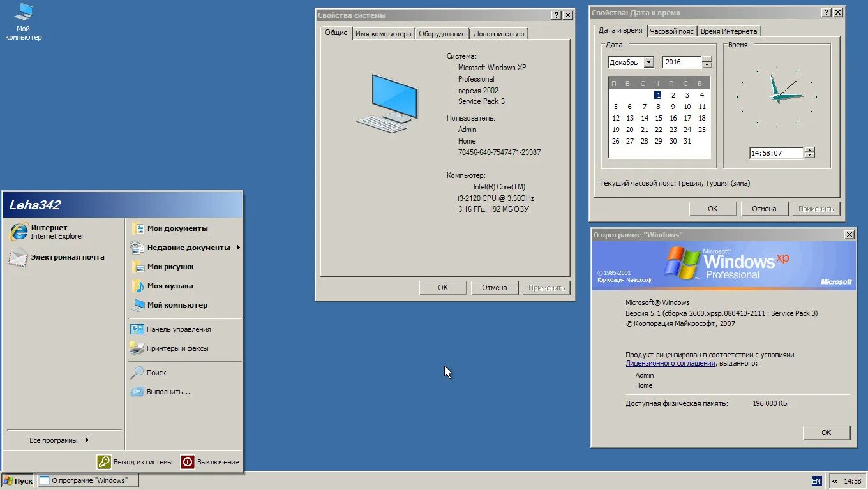Select day 25 in the calendar

tap(702, 130)
